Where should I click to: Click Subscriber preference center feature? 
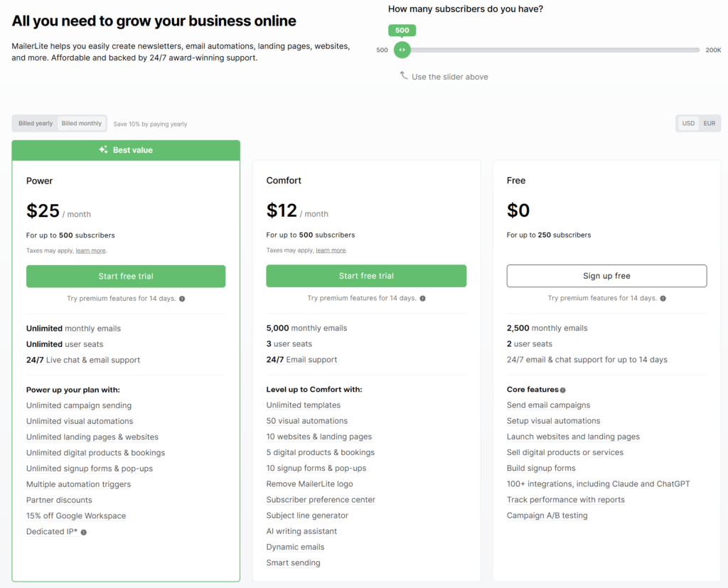coord(321,500)
